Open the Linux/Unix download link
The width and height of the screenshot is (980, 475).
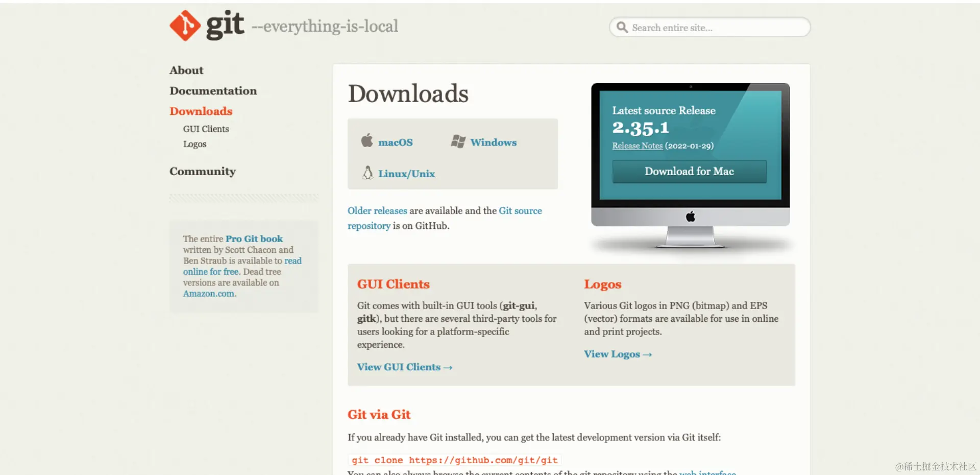(x=407, y=174)
